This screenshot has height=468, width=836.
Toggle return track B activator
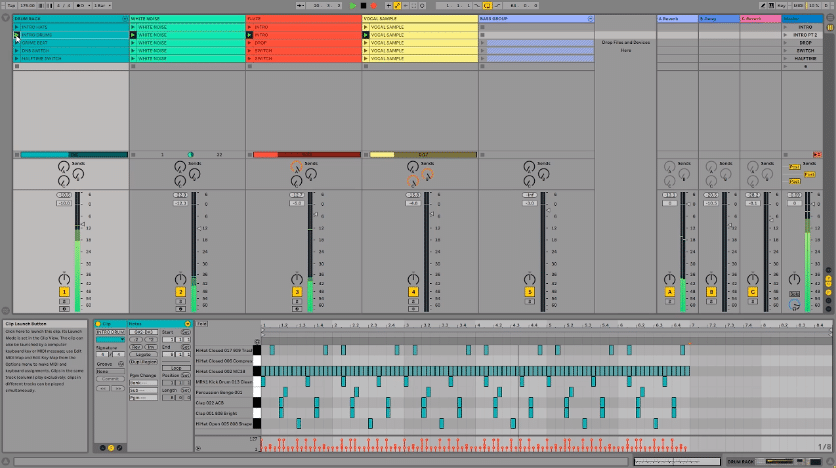pyautogui.click(x=711, y=292)
